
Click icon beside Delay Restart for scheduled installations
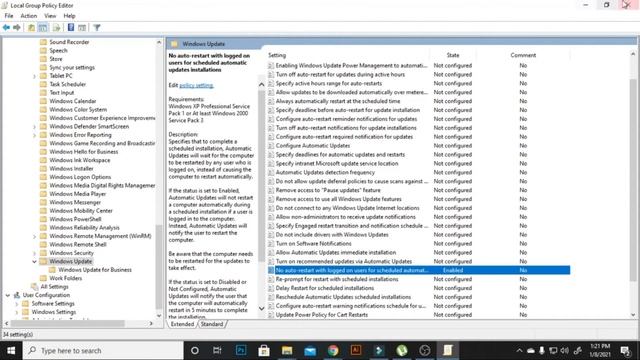click(271, 288)
